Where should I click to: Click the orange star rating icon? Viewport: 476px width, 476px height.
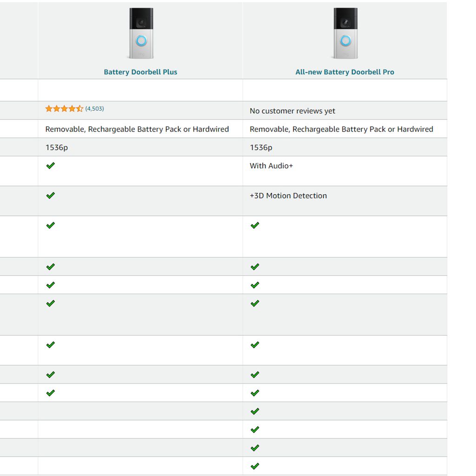coord(64,109)
